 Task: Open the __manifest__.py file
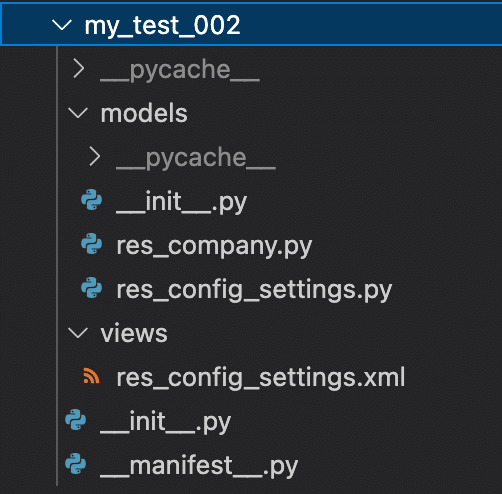pos(199,467)
